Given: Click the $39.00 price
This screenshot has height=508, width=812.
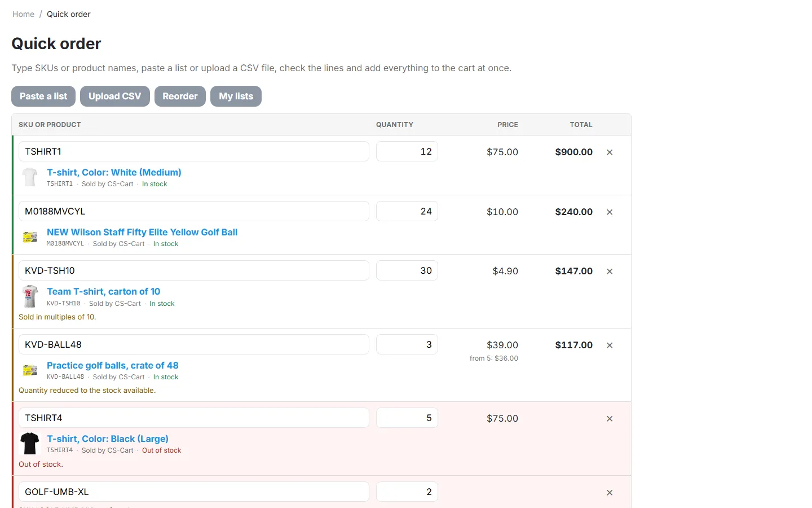Looking at the screenshot, I should 502,345.
